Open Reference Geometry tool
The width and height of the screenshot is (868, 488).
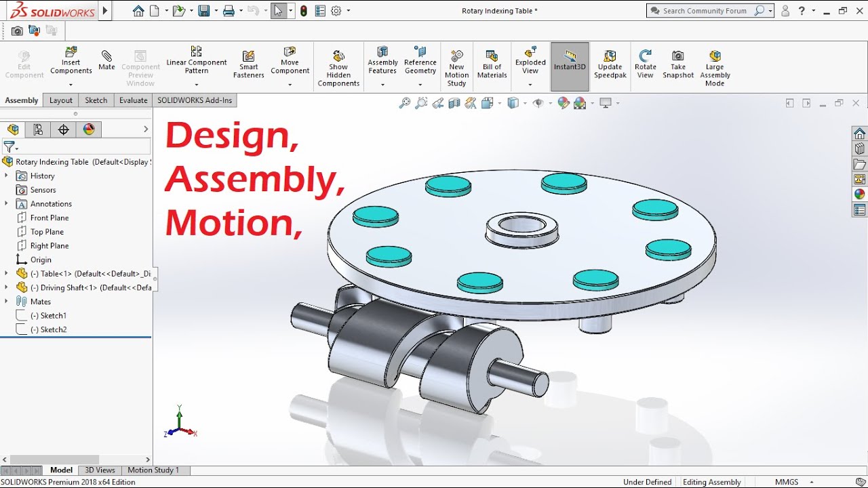click(x=420, y=61)
